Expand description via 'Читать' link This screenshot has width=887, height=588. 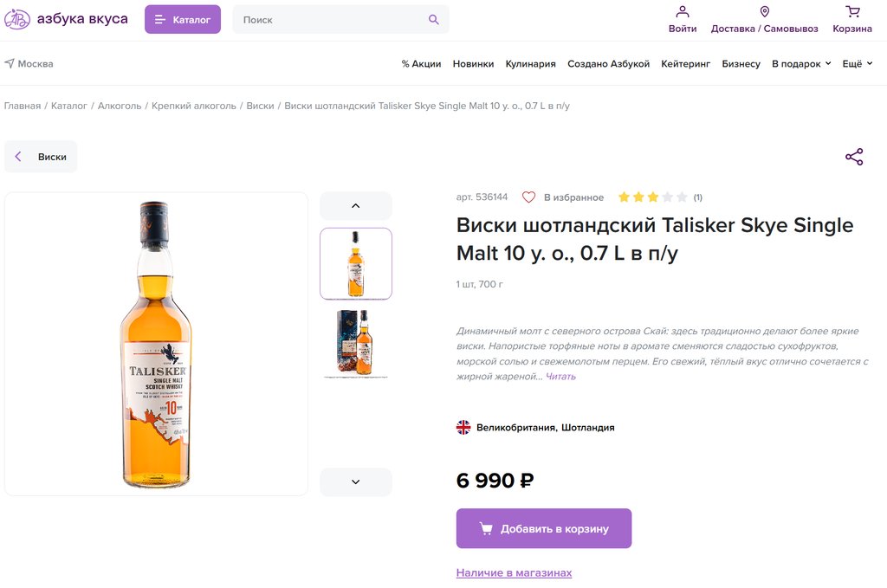point(560,377)
